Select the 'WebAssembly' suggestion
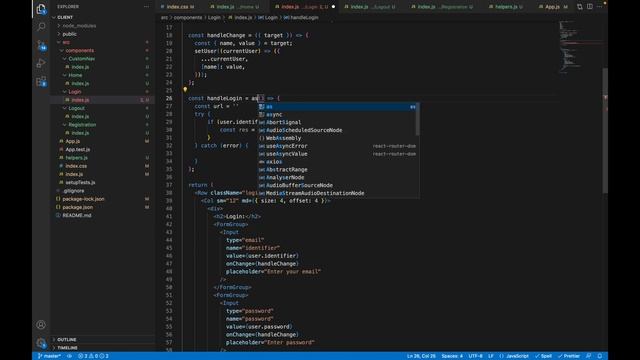 tap(338, 138)
